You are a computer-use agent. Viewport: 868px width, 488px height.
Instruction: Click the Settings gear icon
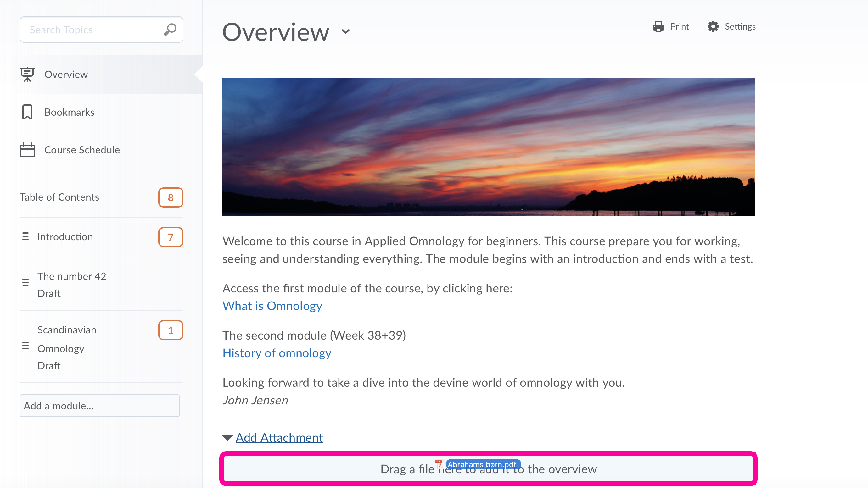(x=713, y=26)
